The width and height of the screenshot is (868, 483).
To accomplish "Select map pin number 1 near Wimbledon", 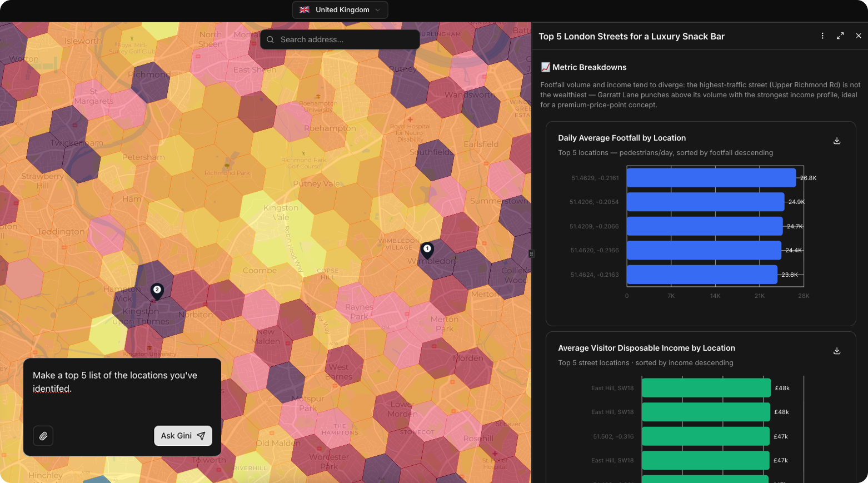I will click(x=427, y=250).
